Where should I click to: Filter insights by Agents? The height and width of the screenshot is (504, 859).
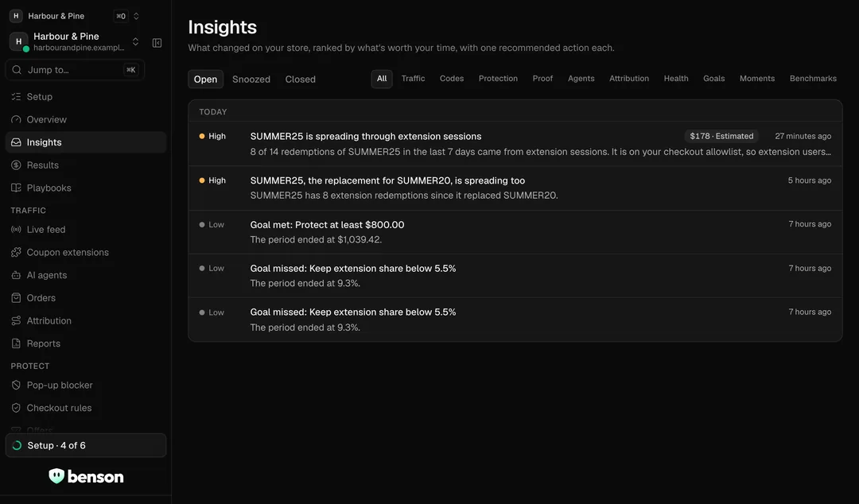point(581,79)
